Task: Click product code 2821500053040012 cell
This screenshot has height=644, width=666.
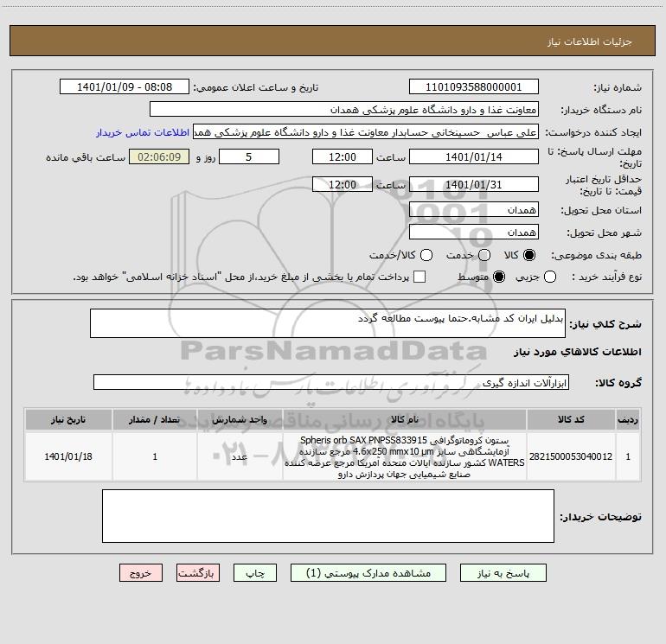Action: tap(571, 456)
